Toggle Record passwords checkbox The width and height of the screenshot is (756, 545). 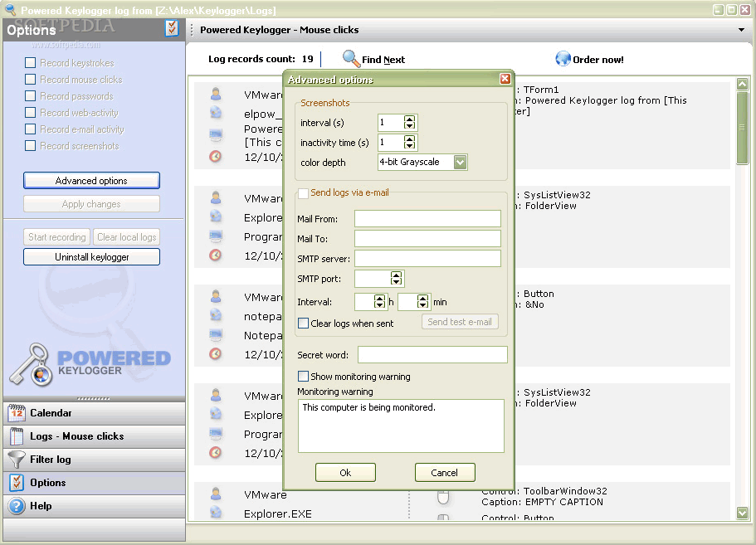coord(31,96)
